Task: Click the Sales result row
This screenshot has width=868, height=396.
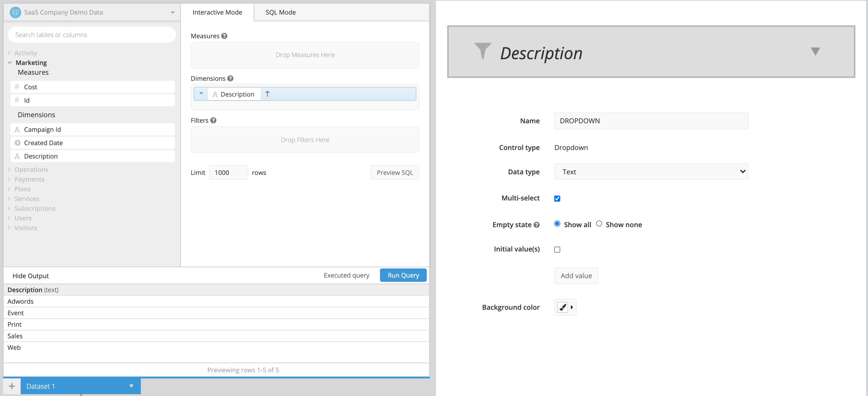Action: (x=216, y=336)
